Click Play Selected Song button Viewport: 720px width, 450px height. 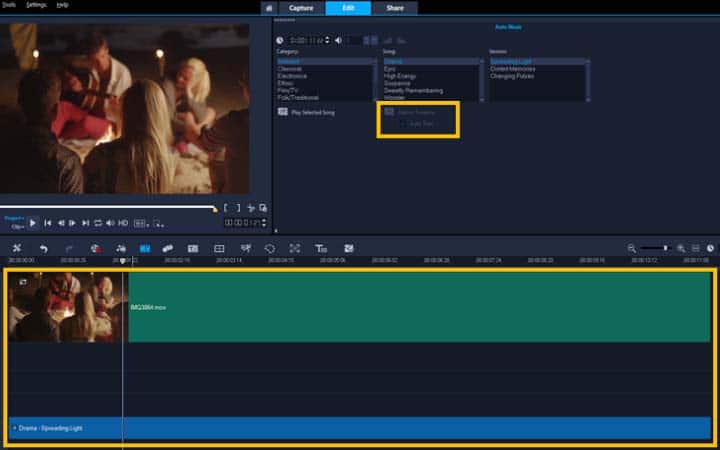tap(306, 112)
